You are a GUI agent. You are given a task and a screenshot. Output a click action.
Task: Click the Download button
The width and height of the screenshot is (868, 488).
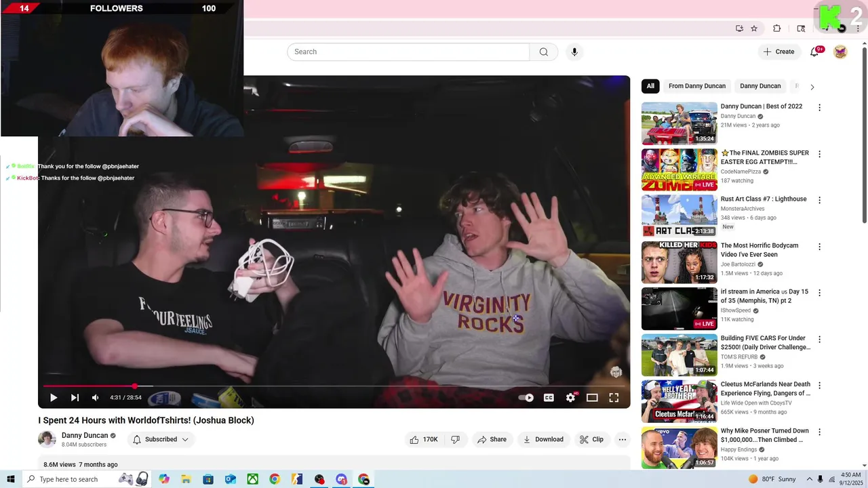[x=543, y=439]
